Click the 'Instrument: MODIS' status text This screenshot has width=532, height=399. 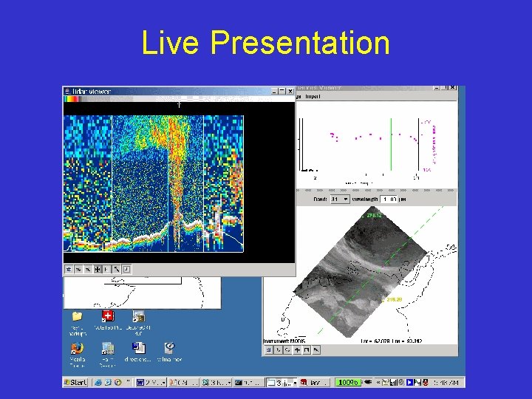click(284, 341)
